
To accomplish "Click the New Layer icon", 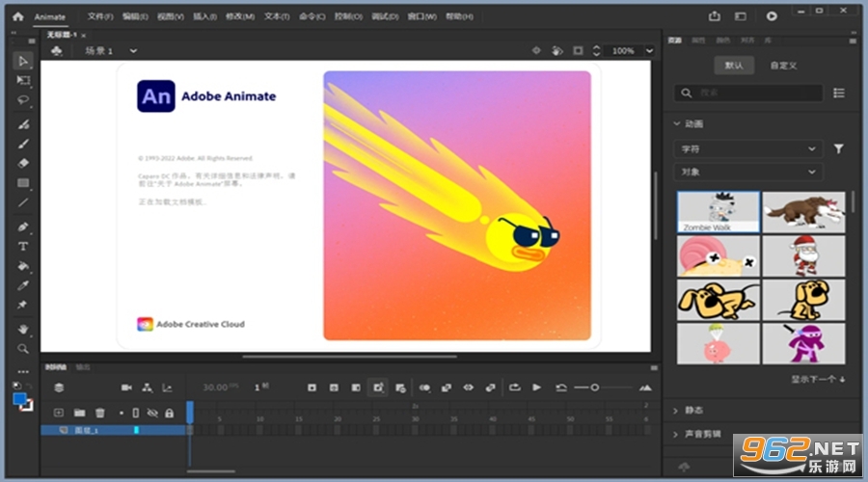I will [58, 413].
